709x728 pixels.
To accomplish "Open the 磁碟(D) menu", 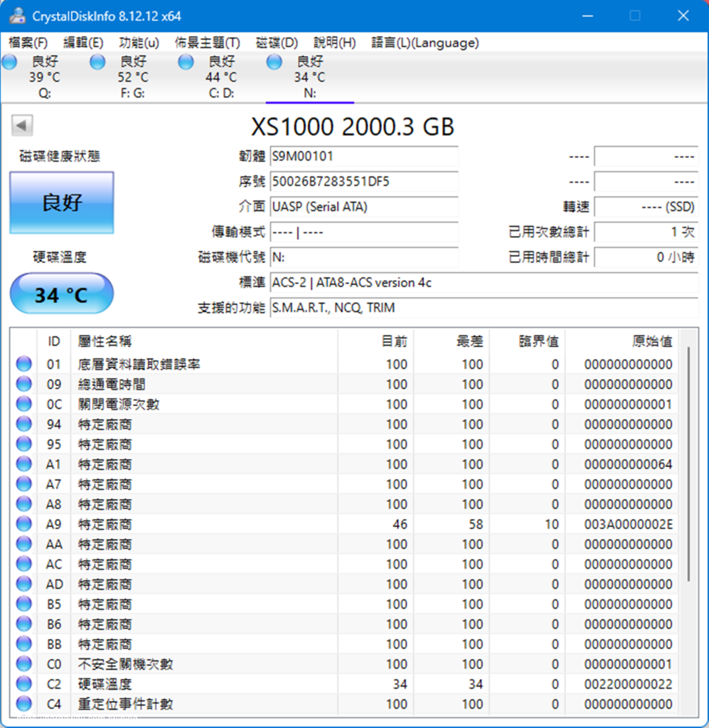I will (277, 43).
